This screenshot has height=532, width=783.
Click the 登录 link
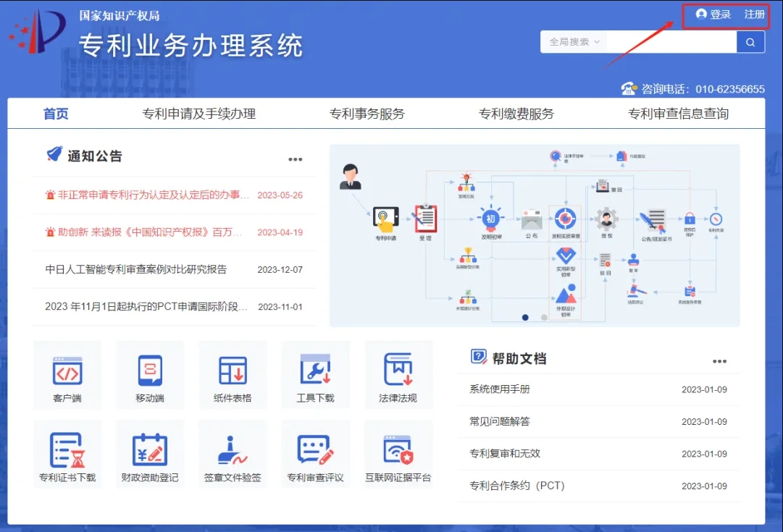[713, 14]
